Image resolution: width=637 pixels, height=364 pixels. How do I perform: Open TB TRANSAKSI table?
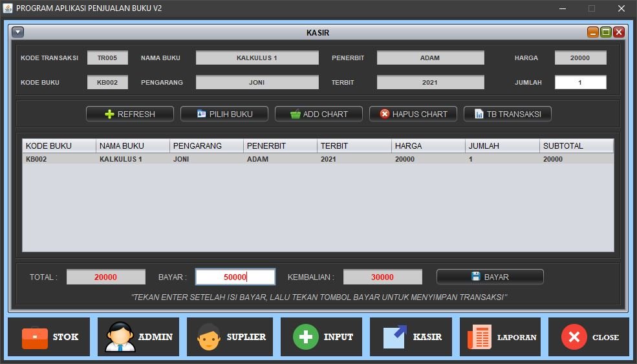coord(508,114)
